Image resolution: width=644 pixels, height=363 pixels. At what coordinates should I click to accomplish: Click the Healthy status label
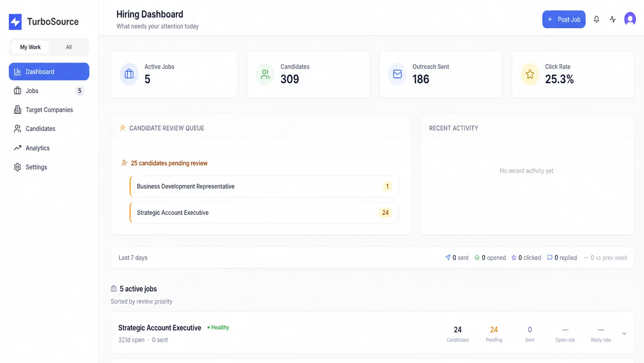218,328
